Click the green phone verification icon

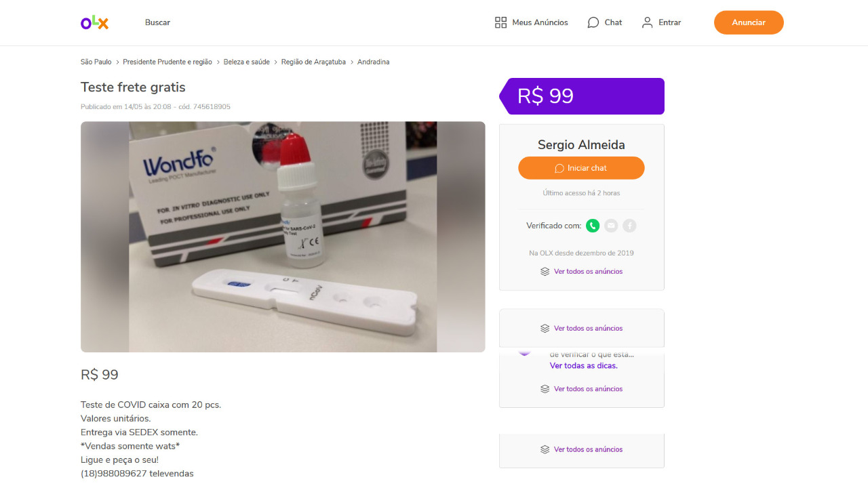coord(593,226)
